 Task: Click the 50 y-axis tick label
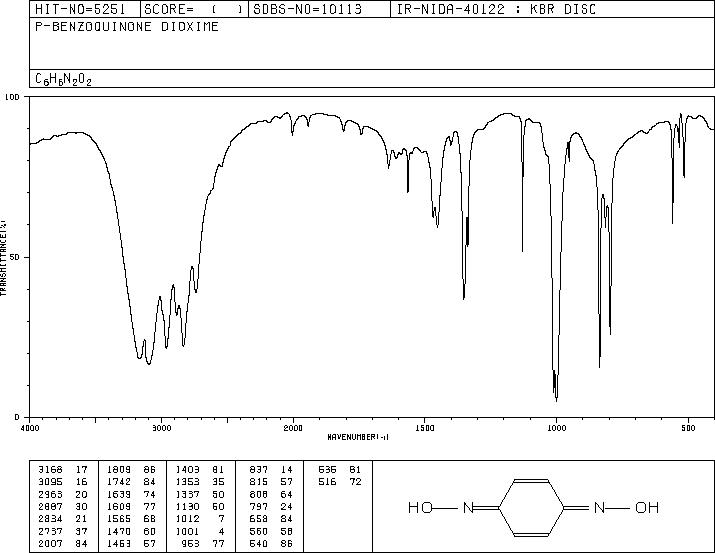click(15, 257)
